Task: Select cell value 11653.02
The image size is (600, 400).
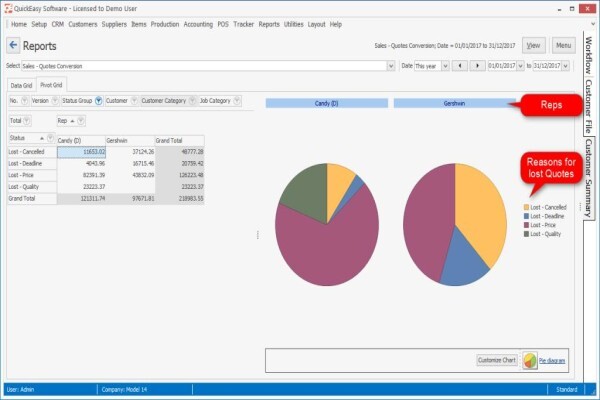Action: pyautogui.click(x=82, y=152)
